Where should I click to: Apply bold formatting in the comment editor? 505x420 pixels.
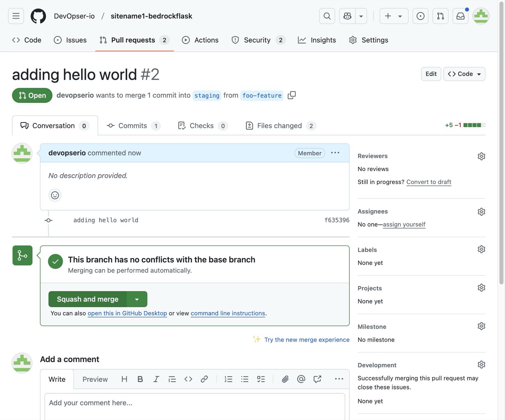tap(140, 379)
